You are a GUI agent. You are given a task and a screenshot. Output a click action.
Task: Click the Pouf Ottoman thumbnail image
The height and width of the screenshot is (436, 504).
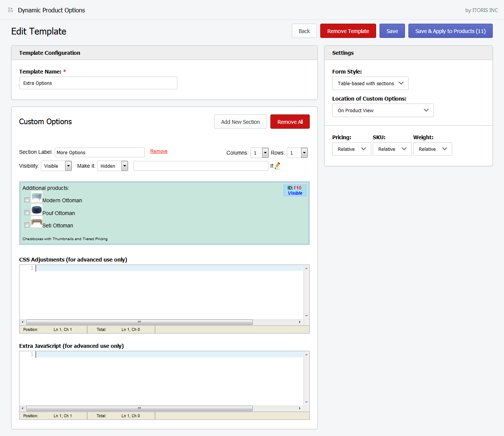click(37, 210)
